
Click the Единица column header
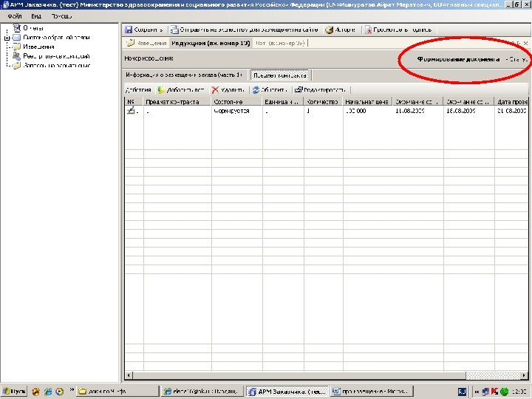point(283,101)
